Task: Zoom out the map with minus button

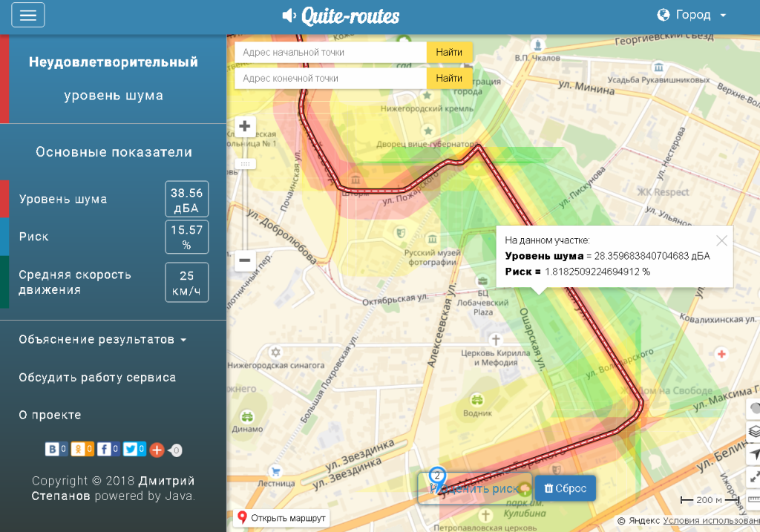Action: 244,261
